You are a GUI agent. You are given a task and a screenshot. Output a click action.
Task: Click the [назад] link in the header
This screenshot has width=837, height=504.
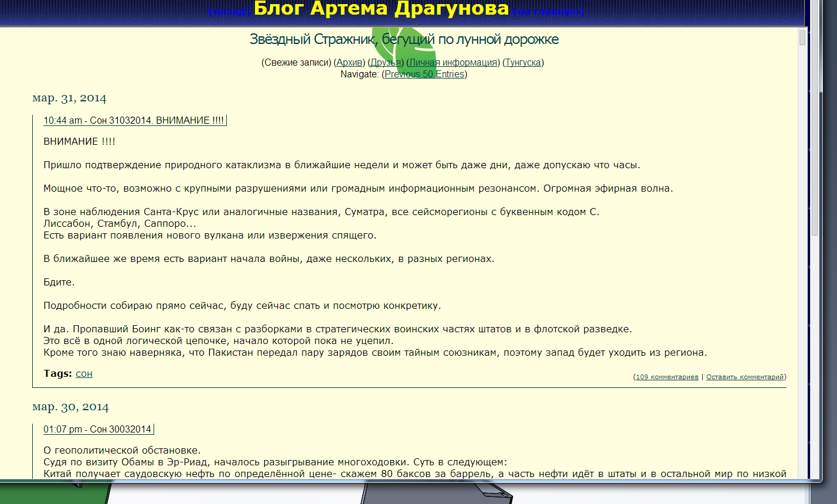229,11
